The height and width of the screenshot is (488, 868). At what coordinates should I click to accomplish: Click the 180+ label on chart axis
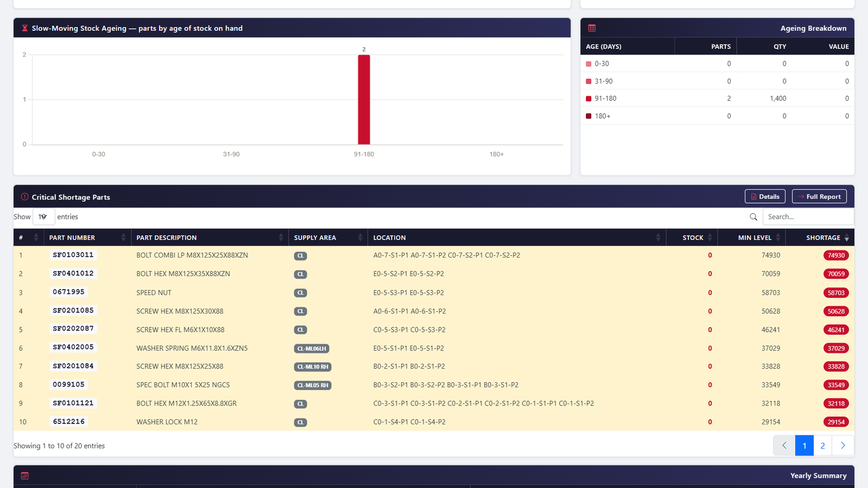click(496, 155)
